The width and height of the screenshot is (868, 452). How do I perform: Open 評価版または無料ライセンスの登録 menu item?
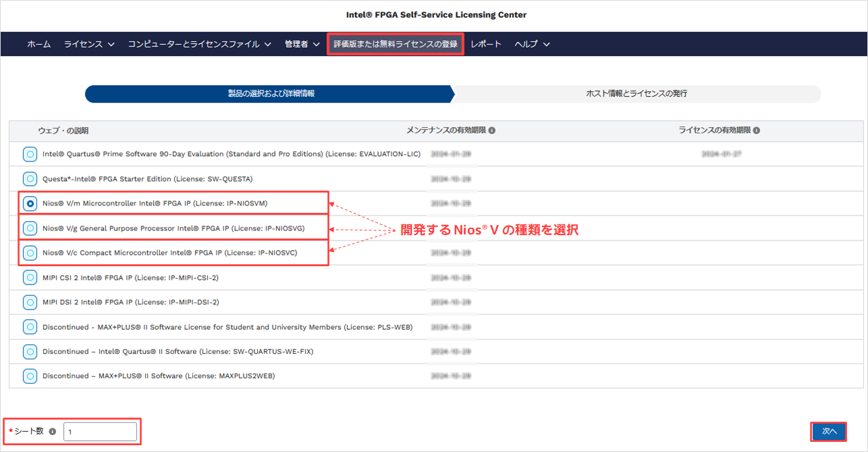[396, 44]
